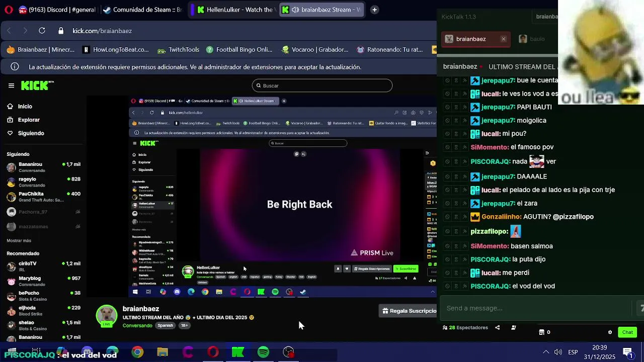Viewport: 644px width, 362px height.
Task: Click the 18+ stream tag
Action: tap(184, 326)
